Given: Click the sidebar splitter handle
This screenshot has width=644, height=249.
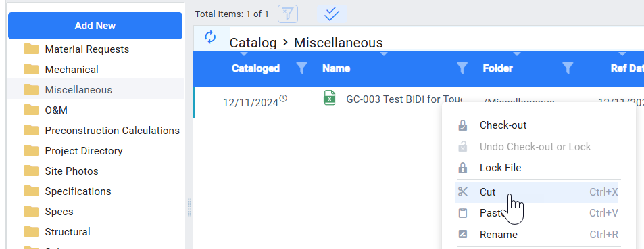Looking at the screenshot, I should (189, 208).
